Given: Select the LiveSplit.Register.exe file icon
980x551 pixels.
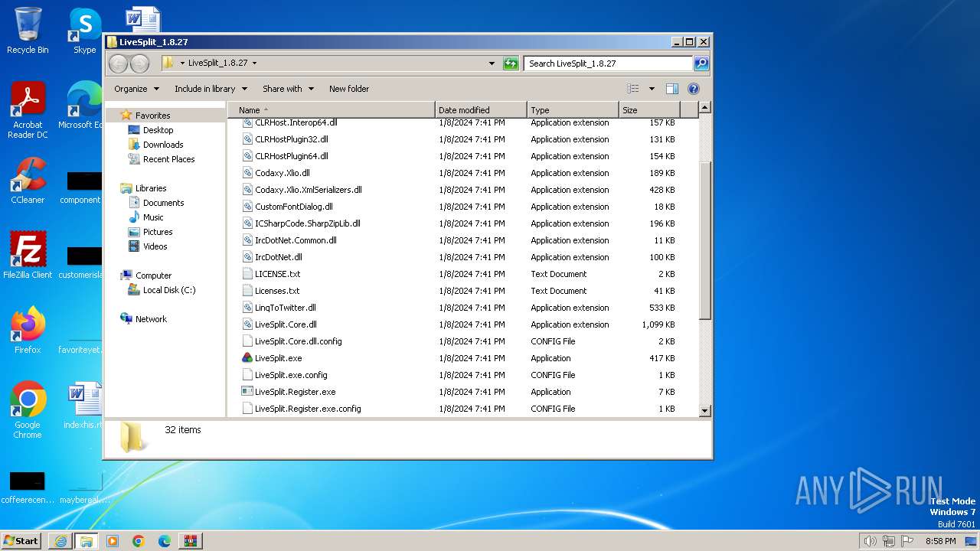Looking at the screenshot, I should (247, 392).
